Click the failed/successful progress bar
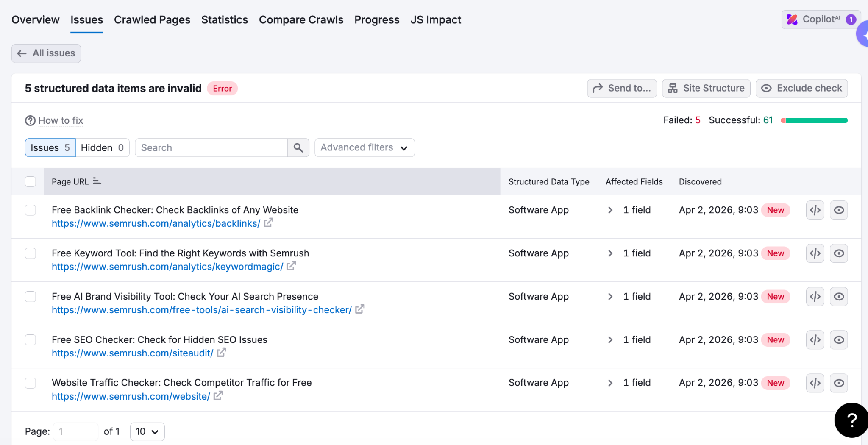The height and width of the screenshot is (445, 868). 814,120
